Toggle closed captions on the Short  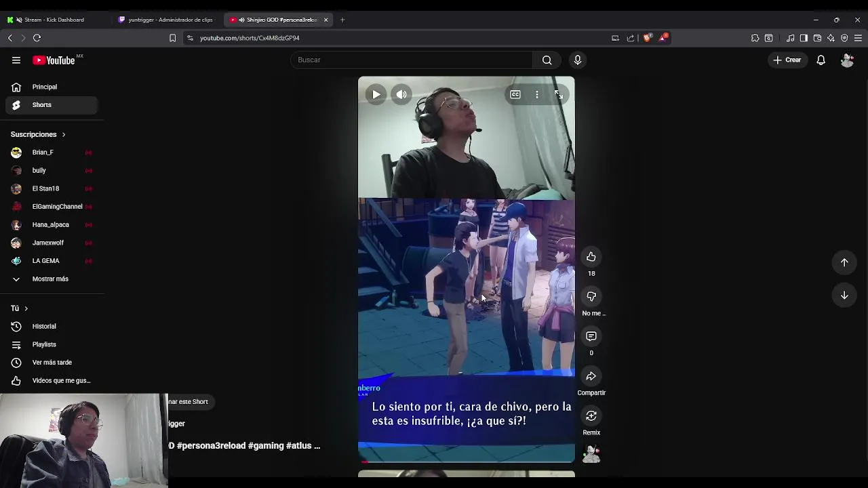[515, 94]
